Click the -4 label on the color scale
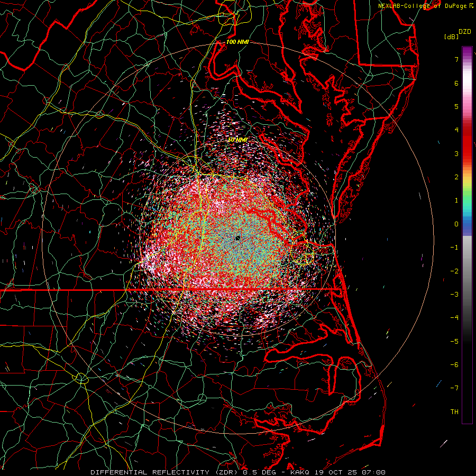This screenshot has height=476, width=476. coord(454,318)
